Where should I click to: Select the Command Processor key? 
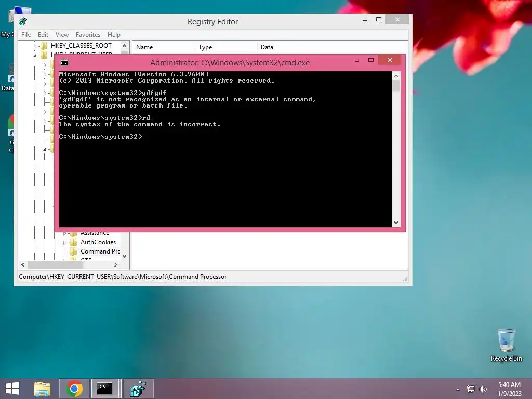pyautogui.click(x=100, y=251)
